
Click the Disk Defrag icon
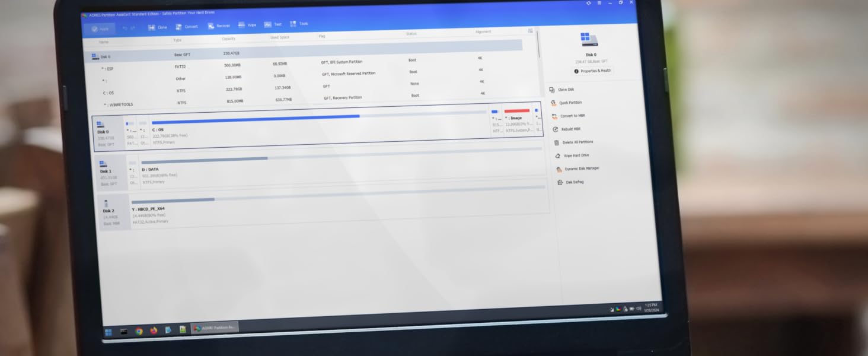pyautogui.click(x=560, y=182)
